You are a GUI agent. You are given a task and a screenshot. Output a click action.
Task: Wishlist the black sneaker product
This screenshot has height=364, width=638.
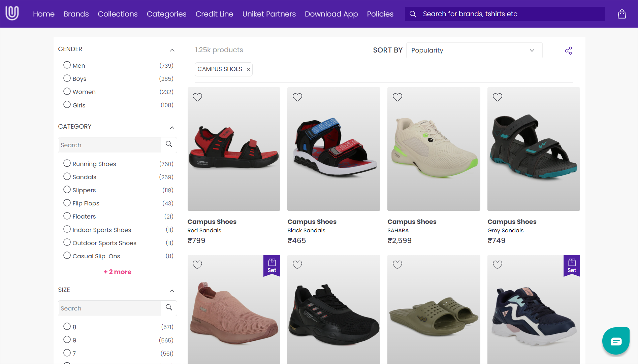[x=297, y=265]
